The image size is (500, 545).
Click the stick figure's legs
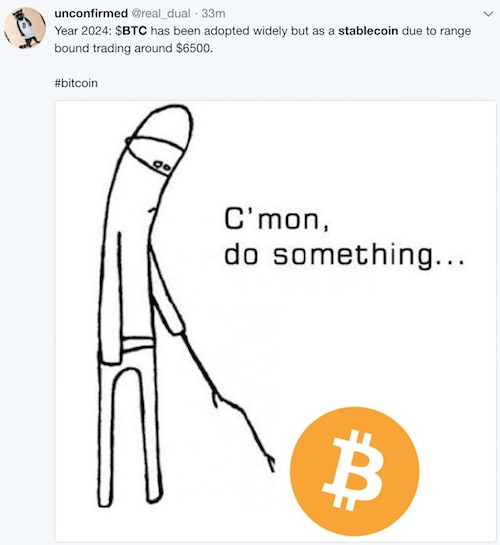pyautogui.click(x=129, y=434)
